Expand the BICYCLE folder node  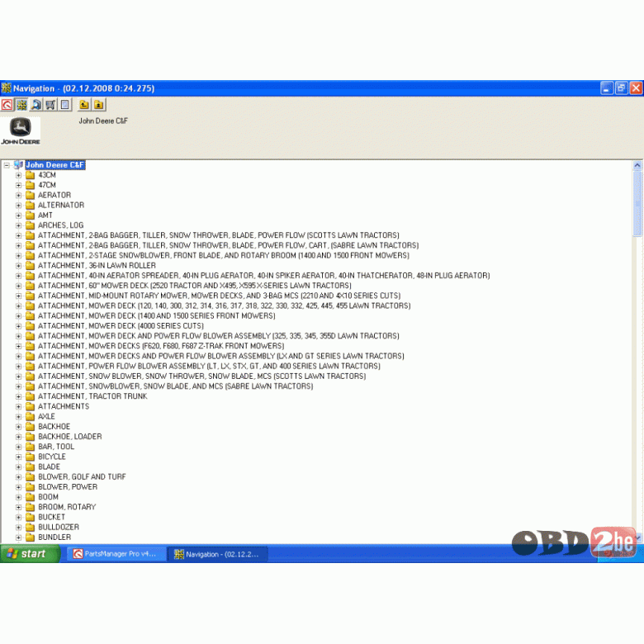tap(18, 457)
